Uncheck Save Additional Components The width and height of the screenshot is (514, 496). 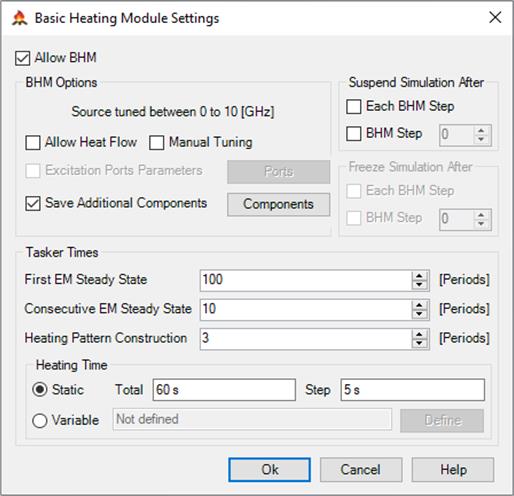click(x=33, y=203)
